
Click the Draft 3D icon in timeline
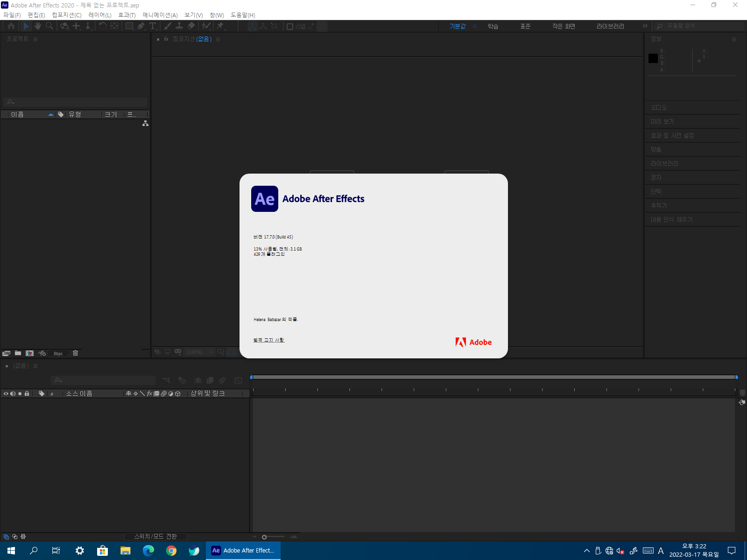[182, 380]
